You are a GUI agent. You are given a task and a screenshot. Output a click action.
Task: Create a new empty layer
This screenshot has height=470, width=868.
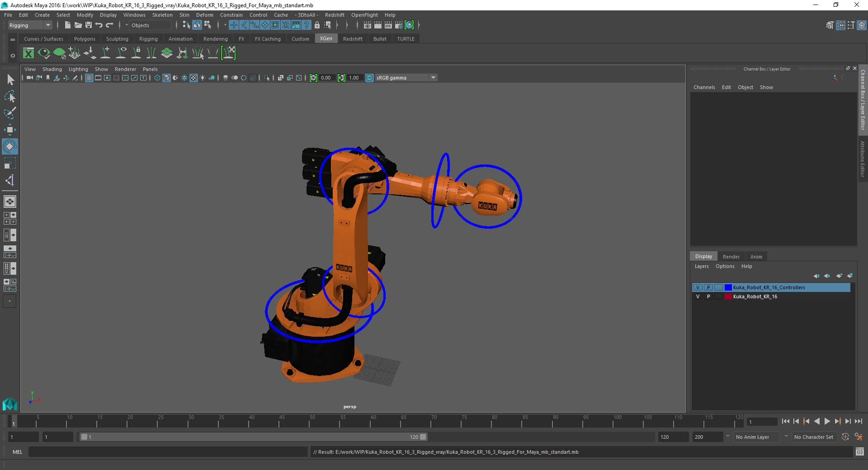[839, 276]
